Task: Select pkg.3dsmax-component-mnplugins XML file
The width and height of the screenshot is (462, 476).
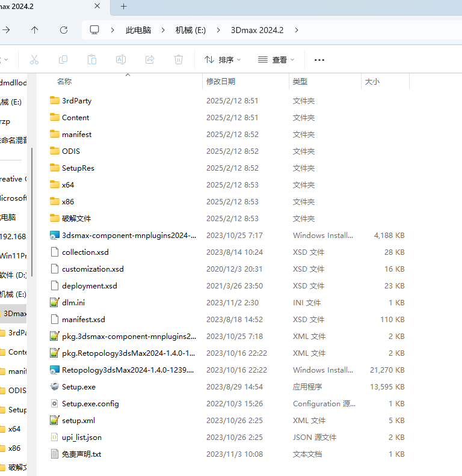Action: (123, 337)
